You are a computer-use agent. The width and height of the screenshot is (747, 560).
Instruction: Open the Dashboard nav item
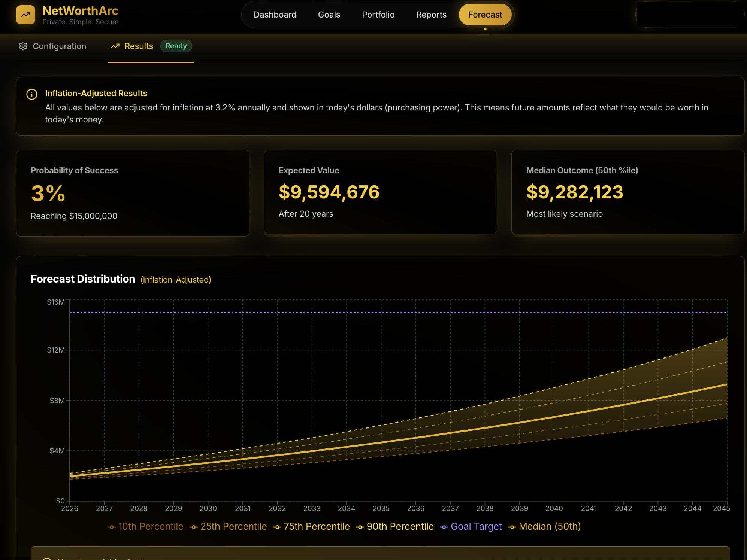click(275, 15)
